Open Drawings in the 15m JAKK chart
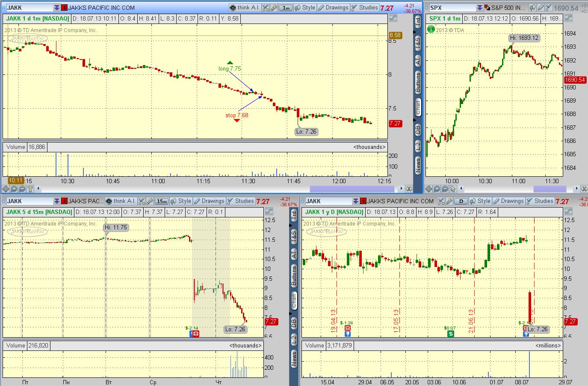This screenshot has height=386, width=588. [209, 201]
